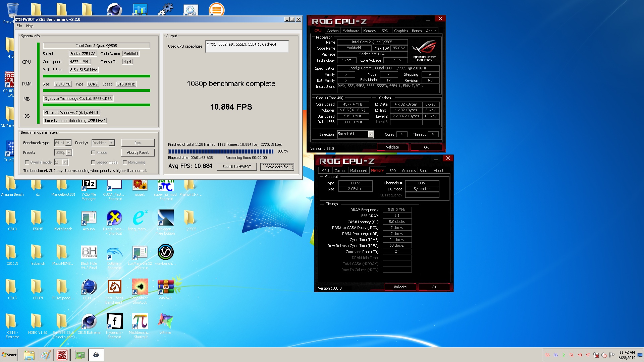Switch to SPD tab in lower CPU-Z window
644x362 pixels.
pyautogui.click(x=392, y=171)
